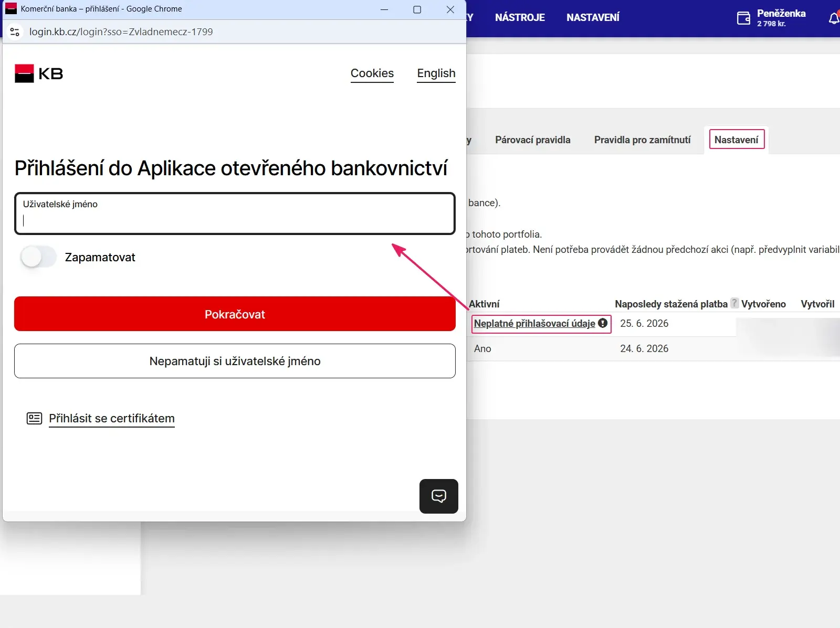Viewport: 840px width, 628px height.
Task: Open the Cookies link
Action: (x=372, y=73)
